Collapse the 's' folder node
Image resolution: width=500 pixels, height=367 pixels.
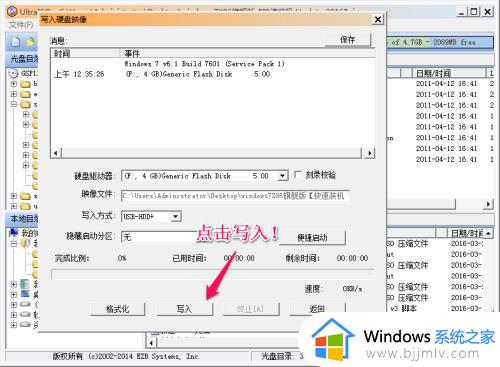coord(14,104)
